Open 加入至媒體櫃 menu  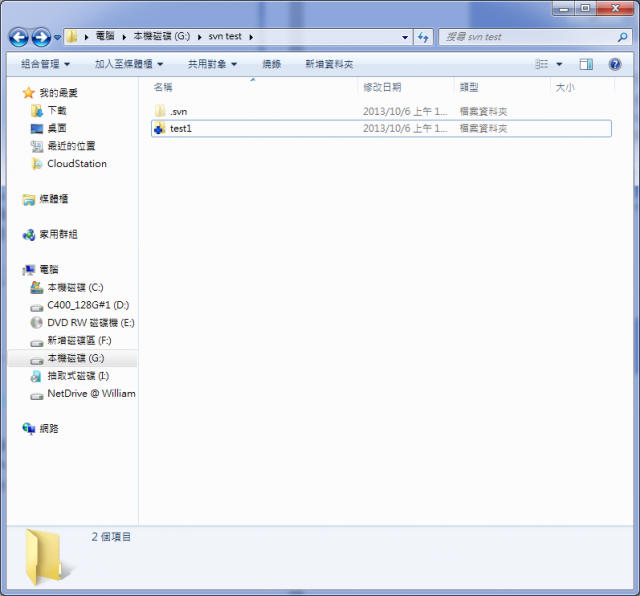coord(129,64)
